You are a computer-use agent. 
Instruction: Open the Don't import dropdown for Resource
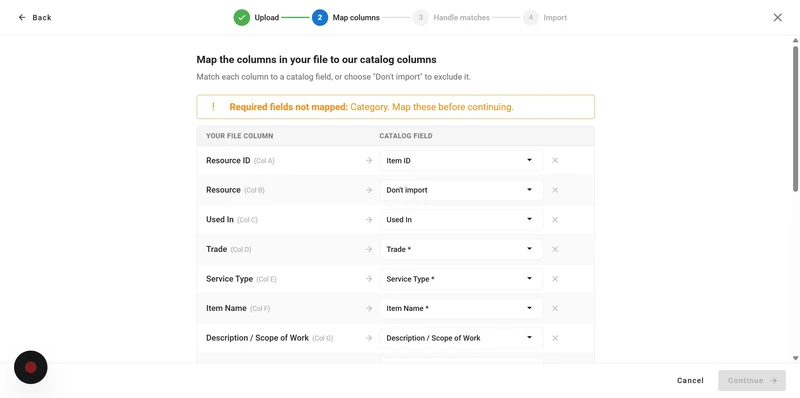pyautogui.click(x=461, y=190)
